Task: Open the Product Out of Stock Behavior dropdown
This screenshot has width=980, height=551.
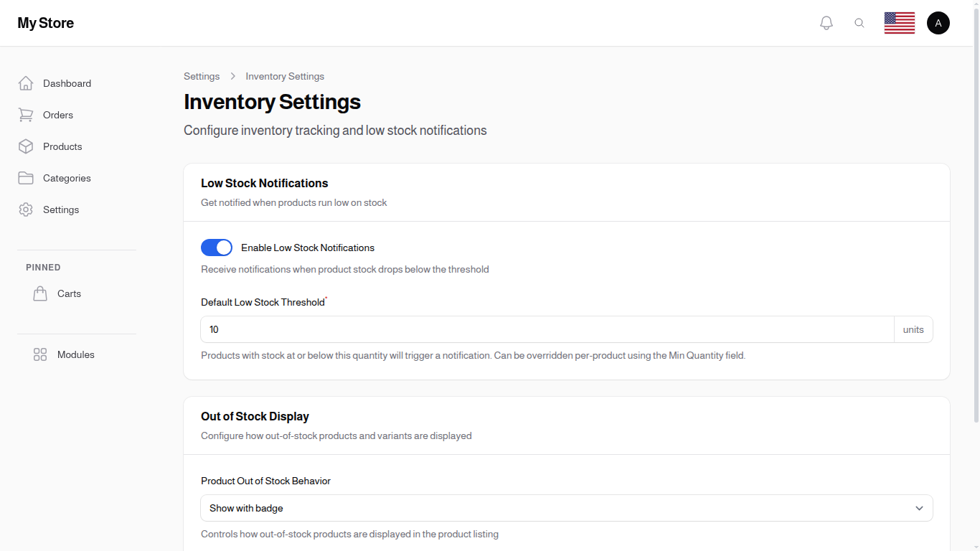Action: (567, 508)
